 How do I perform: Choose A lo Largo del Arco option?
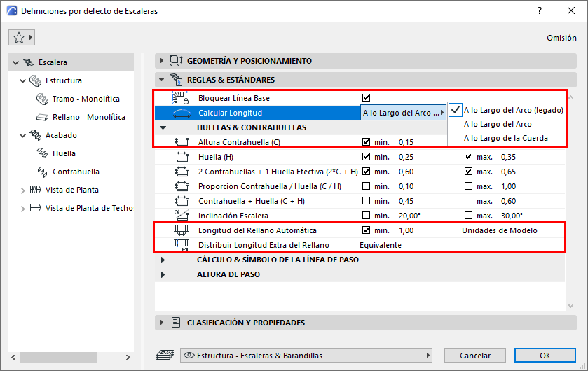click(x=498, y=124)
